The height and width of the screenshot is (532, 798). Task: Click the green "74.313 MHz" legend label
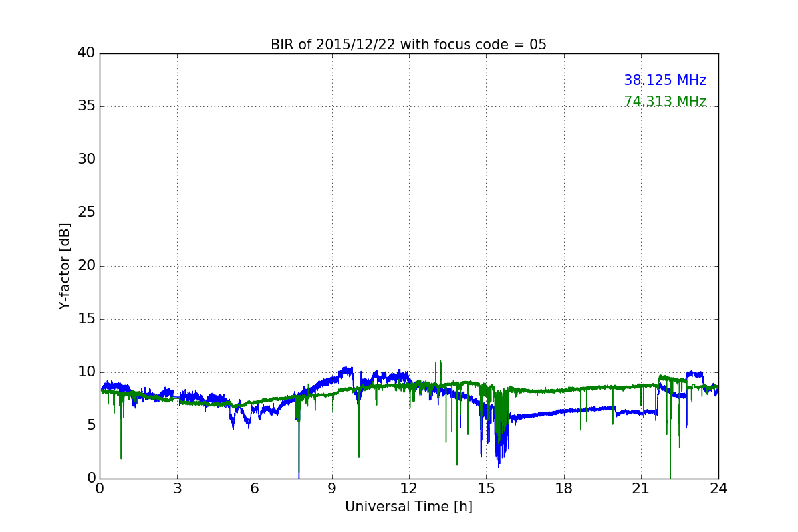click(x=665, y=102)
